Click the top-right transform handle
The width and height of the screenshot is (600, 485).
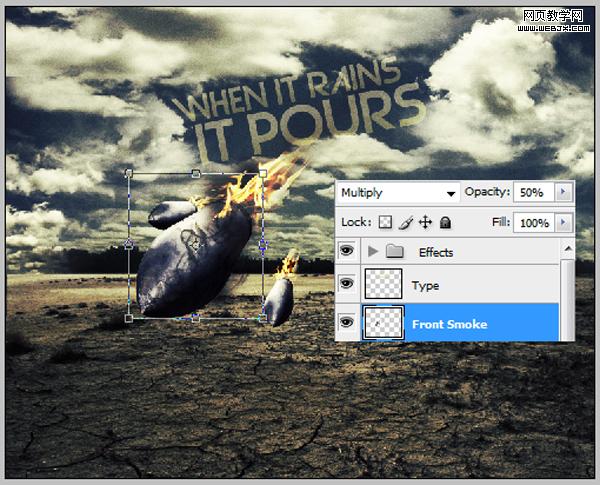[x=262, y=174]
